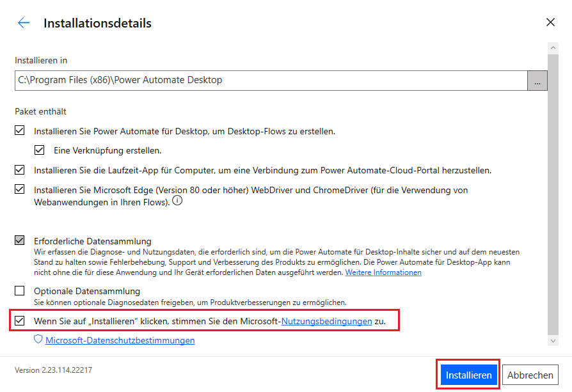Click the vertical scrollbar thumb
This screenshot has width=572, height=392.
coord(553,194)
